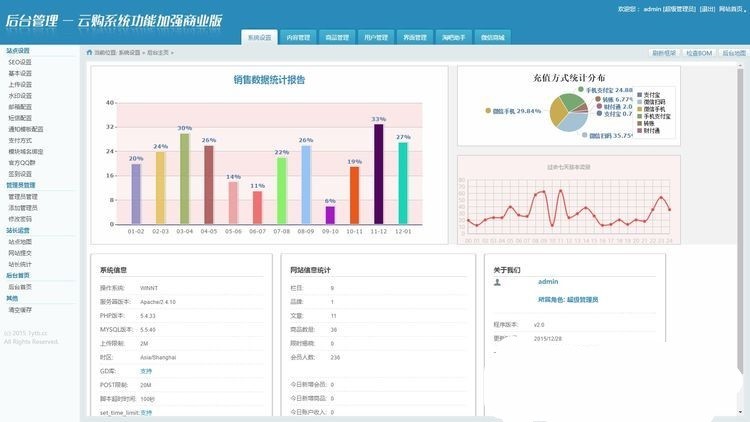Open 站长统计 sidebar item
The width and height of the screenshot is (750, 422).
[x=20, y=264]
